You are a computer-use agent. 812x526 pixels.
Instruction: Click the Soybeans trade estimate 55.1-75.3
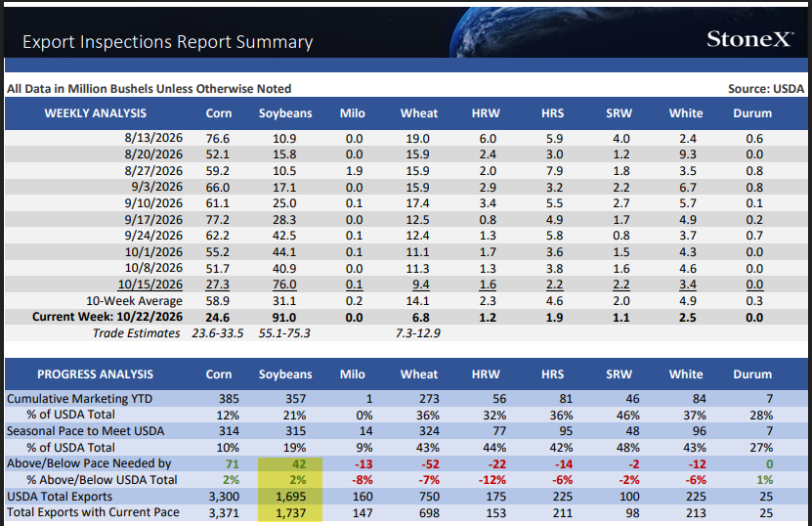click(x=284, y=333)
